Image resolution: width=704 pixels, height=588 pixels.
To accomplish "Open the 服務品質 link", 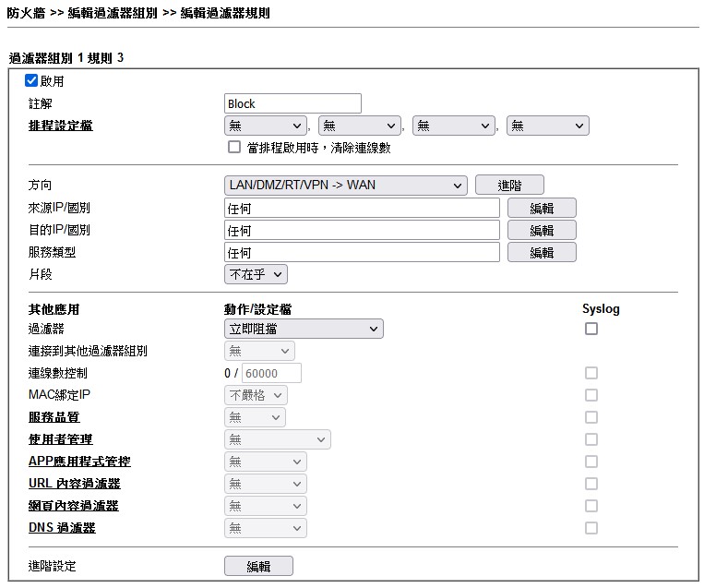I will (x=54, y=417).
